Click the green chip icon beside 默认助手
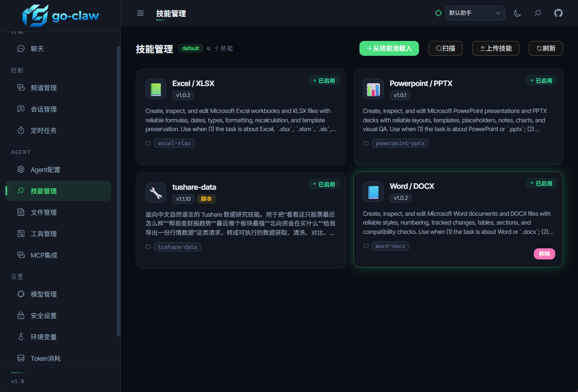This screenshot has width=578, height=392. coord(438,13)
